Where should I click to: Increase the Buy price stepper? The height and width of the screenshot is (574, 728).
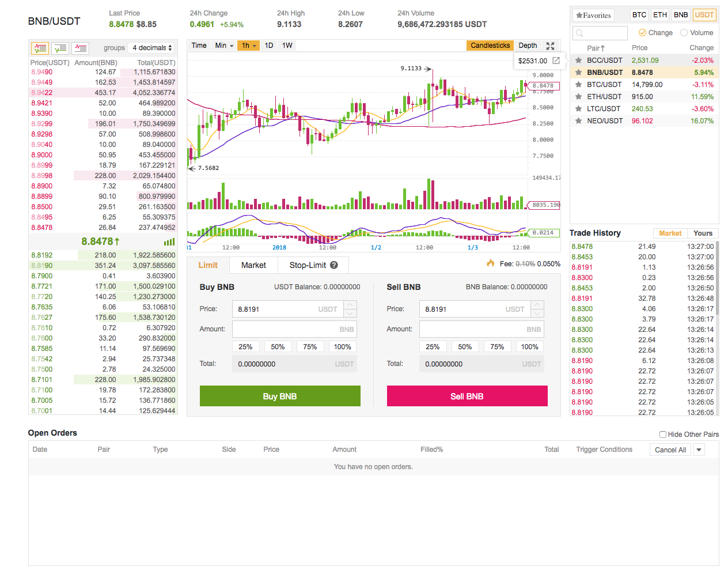(350, 305)
